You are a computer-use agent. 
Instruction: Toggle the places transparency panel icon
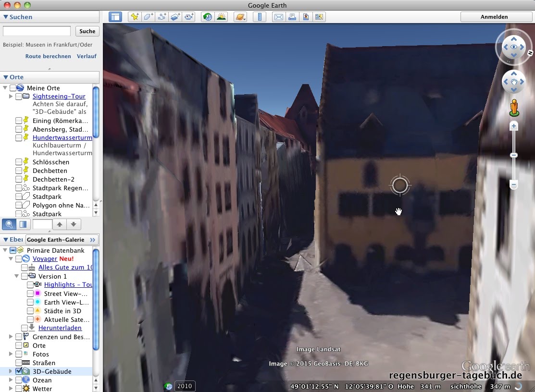(x=23, y=224)
